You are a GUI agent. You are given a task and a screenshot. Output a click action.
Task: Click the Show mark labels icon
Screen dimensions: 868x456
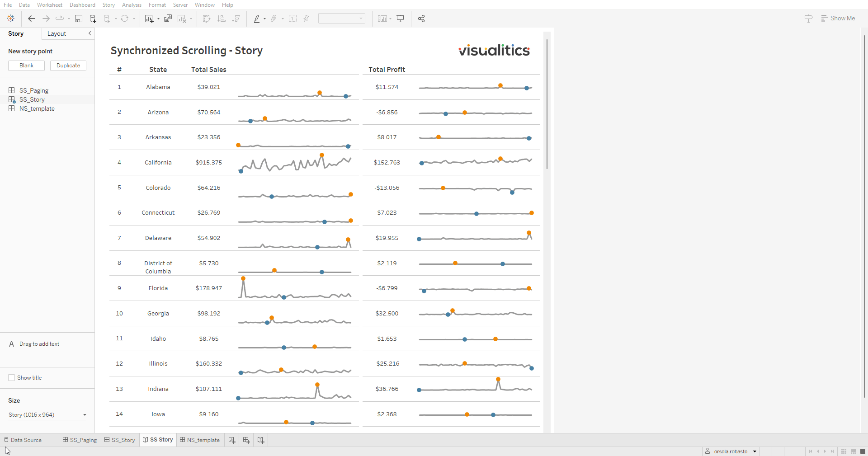pos(292,19)
